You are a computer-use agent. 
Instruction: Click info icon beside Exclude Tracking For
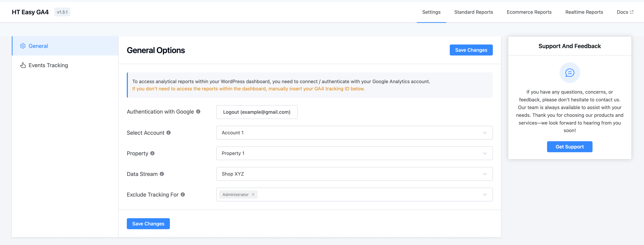[183, 194]
